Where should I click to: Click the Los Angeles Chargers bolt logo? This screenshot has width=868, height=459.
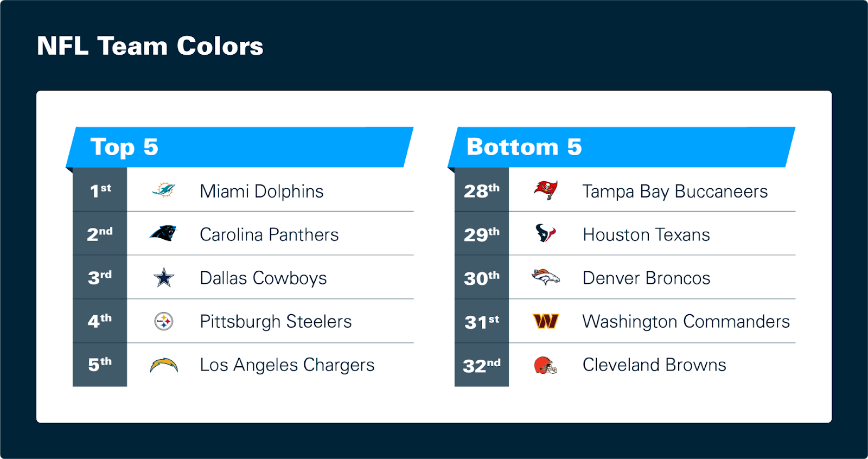point(164,365)
